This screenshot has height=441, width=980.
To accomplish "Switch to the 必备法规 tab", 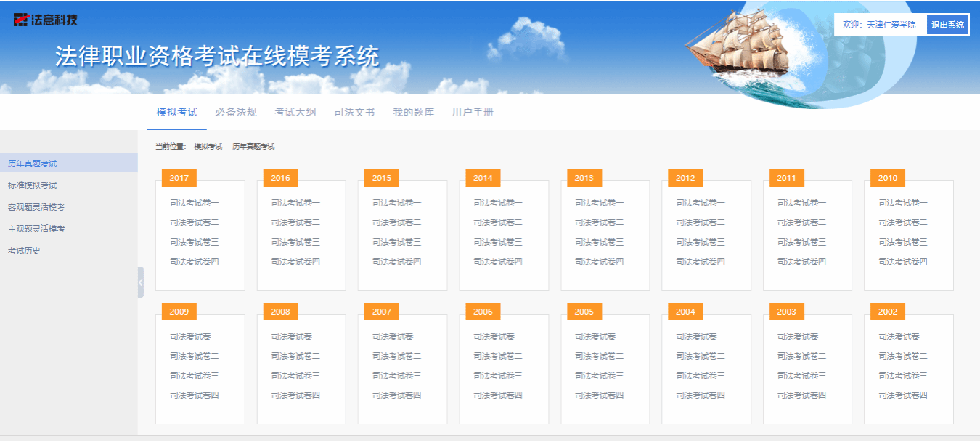I will pyautogui.click(x=236, y=112).
